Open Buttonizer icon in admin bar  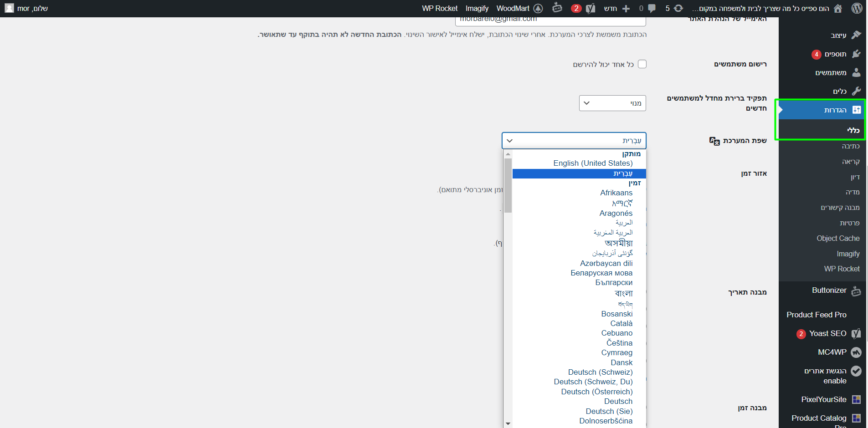(x=557, y=8)
